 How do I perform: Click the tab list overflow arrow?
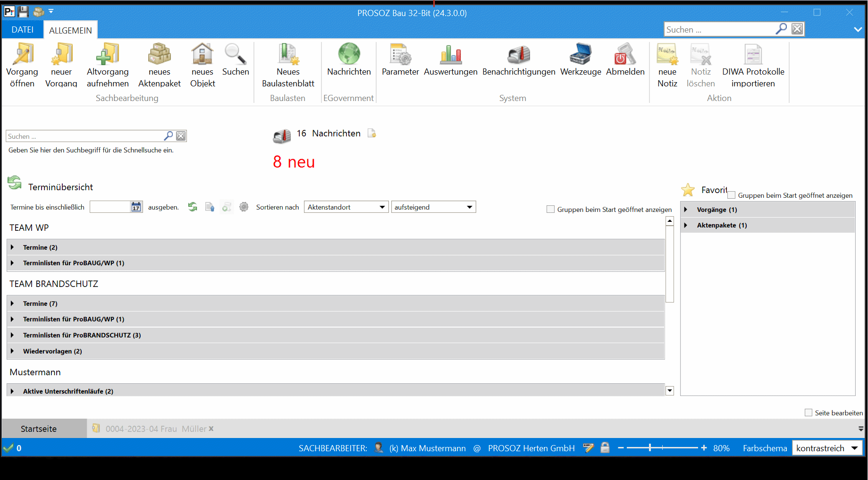861,429
